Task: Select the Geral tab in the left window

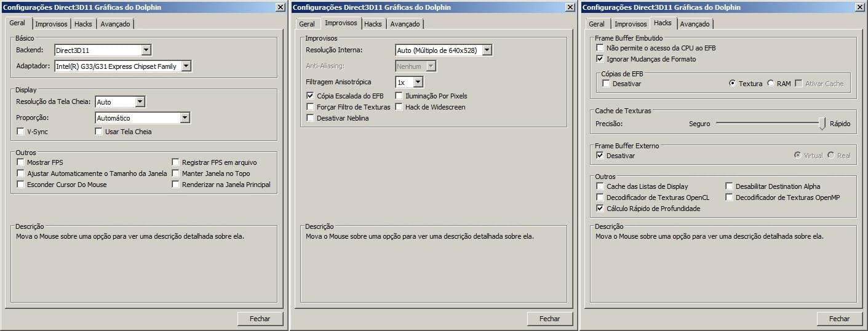Action: [x=17, y=23]
